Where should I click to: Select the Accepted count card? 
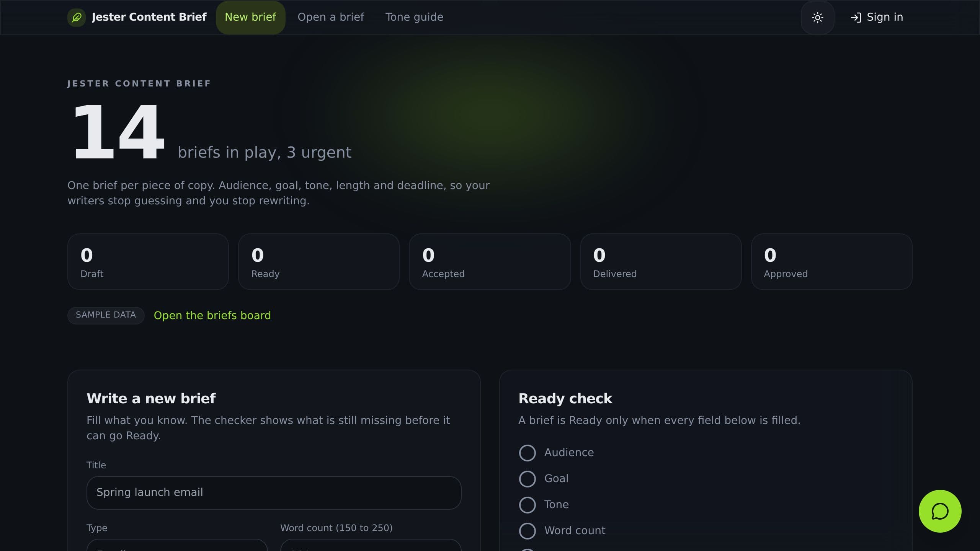[x=490, y=262]
